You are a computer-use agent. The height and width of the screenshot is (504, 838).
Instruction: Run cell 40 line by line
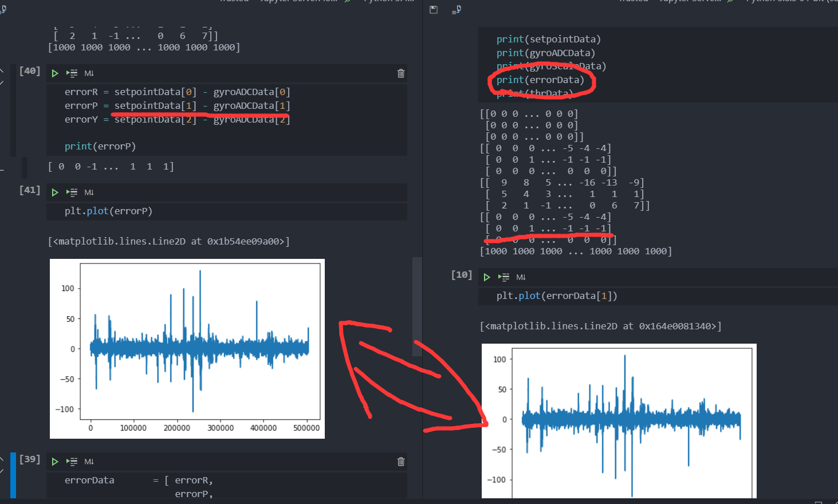[x=72, y=73]
